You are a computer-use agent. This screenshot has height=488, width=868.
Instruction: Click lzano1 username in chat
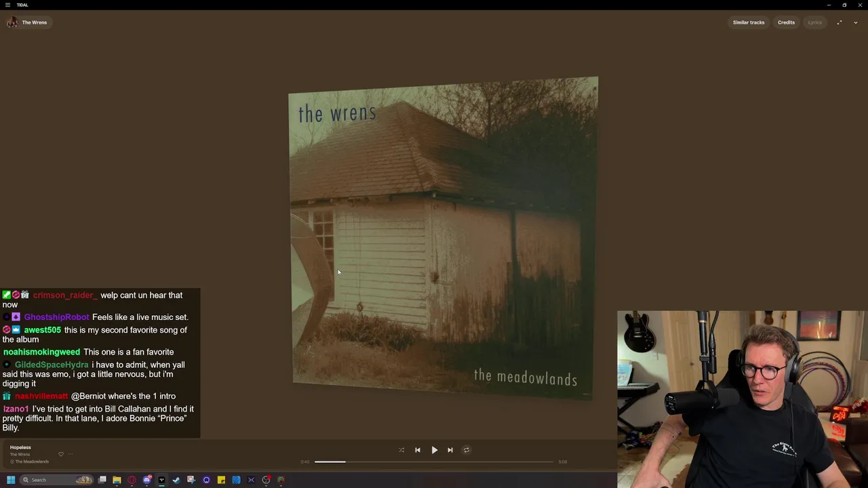(x=16, y=409)
